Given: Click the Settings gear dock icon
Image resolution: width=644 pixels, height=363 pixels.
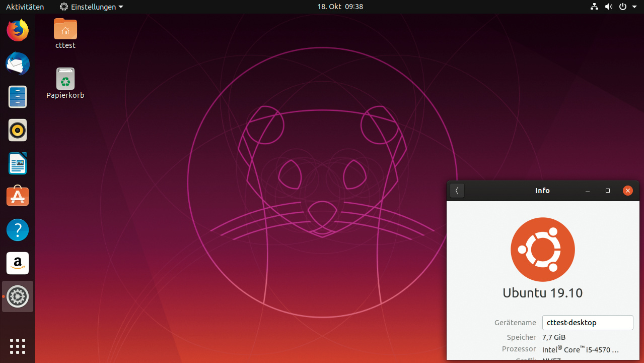Looking at the screenshot, I should (18, 296).
